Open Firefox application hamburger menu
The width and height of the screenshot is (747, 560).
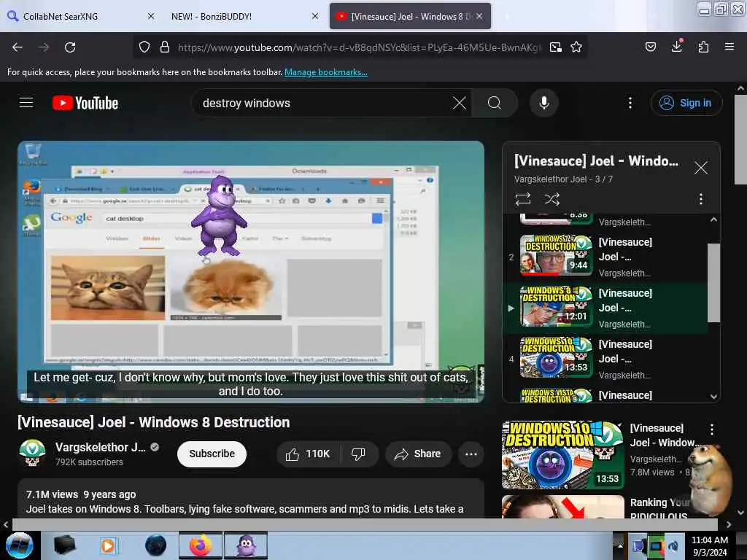point(729,47)
